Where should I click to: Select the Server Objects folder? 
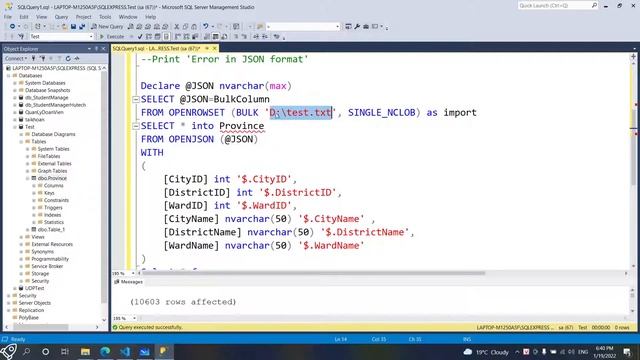click(x=35, y=303)
